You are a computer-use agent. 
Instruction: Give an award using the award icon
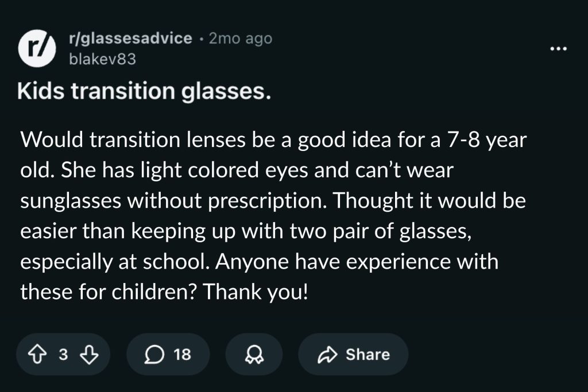(253, 355)
